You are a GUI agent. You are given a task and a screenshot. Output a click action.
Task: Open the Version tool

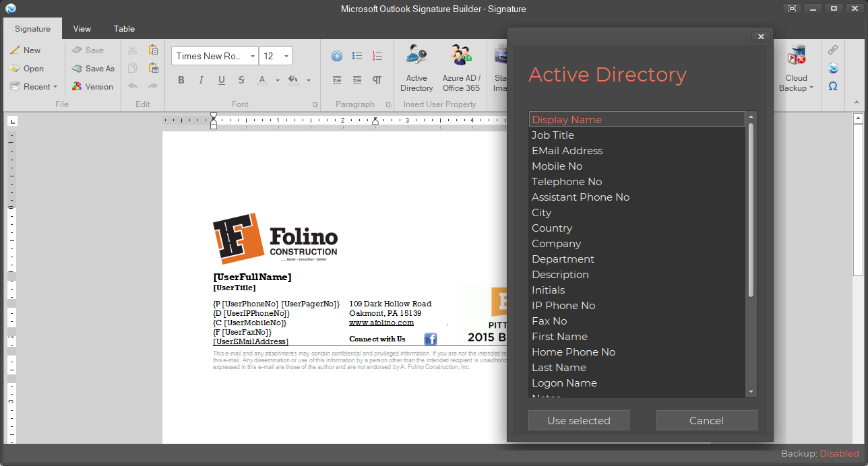pyautogui.click(x=92, y=87)
